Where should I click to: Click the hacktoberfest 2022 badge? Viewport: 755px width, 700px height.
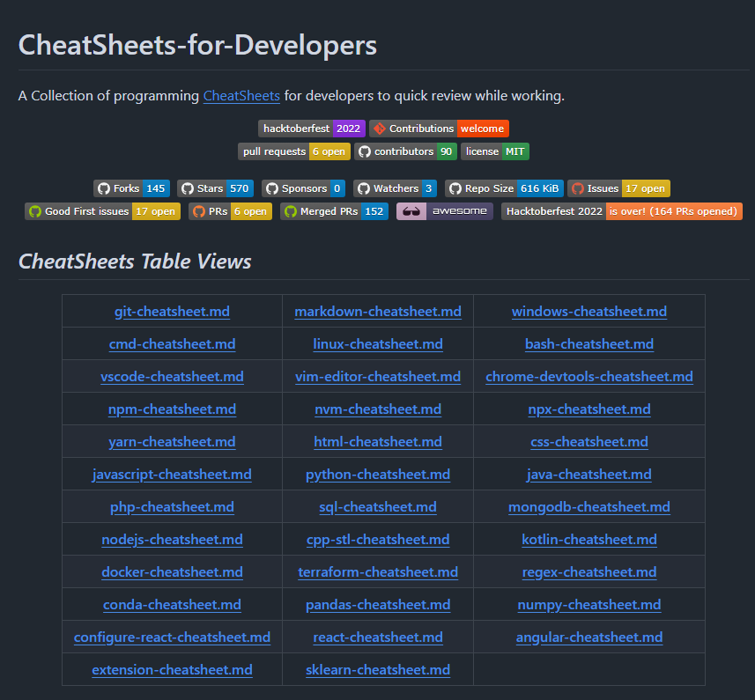click(x=312, y=129)
